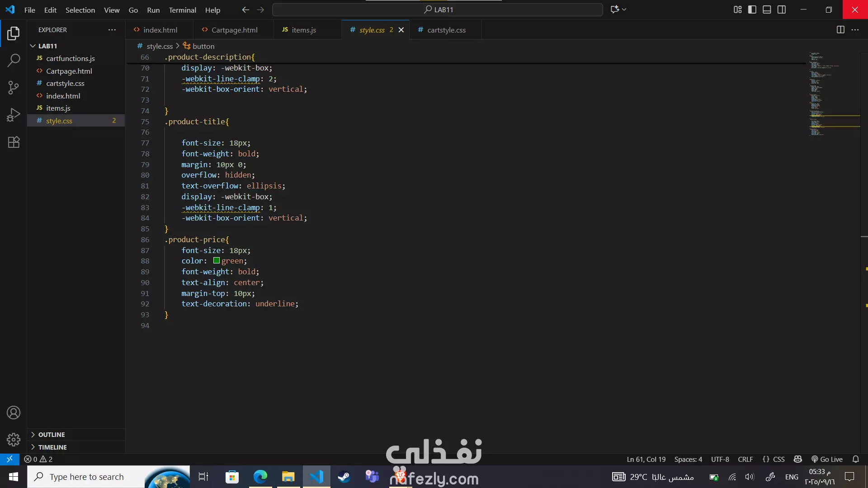Go to line via Ln 61, Col 19
Image resolution: width=868 pixels, height=488 pixels.
[x=646, y=459]
